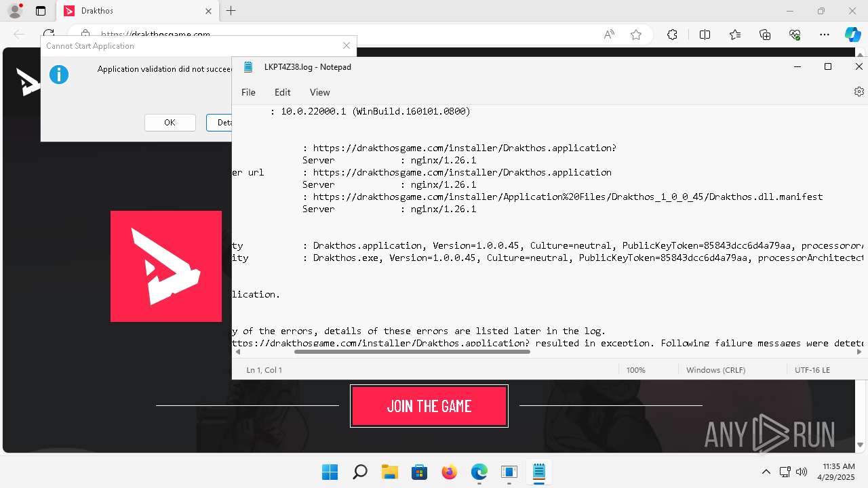Switch to the Notepad taskbar icon
868x488 pixels.
538,472
